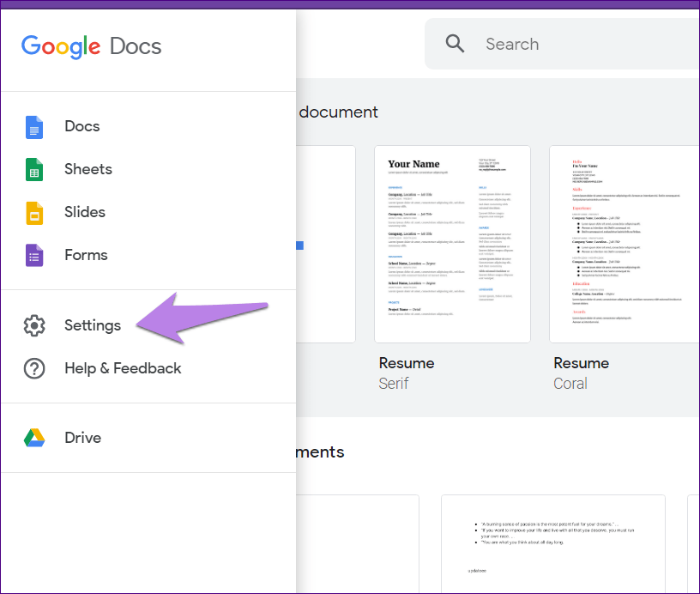Click the Help question mark icon
Viewport: 700px width, 594px height.
pyautogui.click(x=34, y=369)
